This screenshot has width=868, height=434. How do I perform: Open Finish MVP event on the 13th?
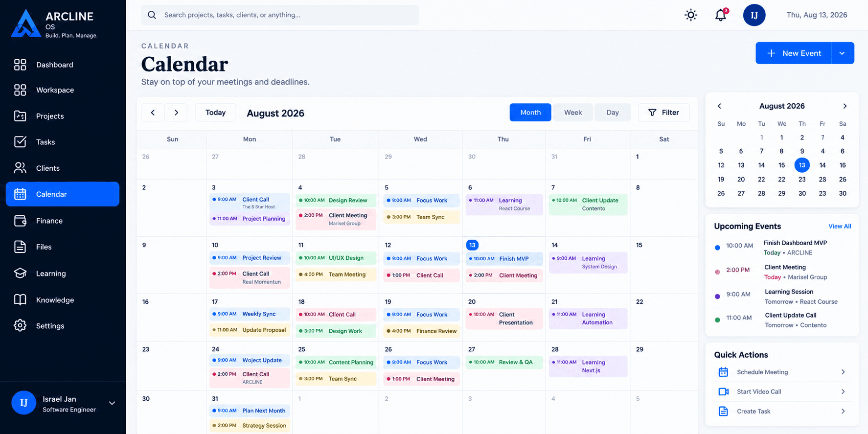coord(504,259)
